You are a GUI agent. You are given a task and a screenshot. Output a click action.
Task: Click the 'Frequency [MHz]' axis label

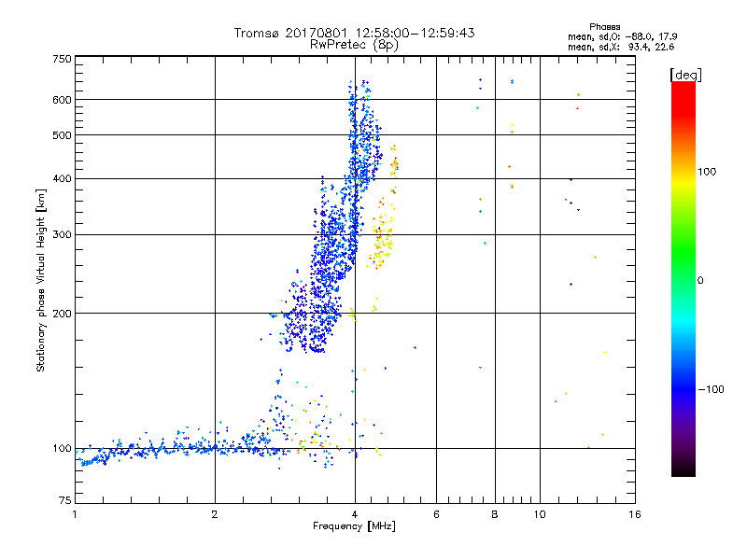tap(354, 526)
